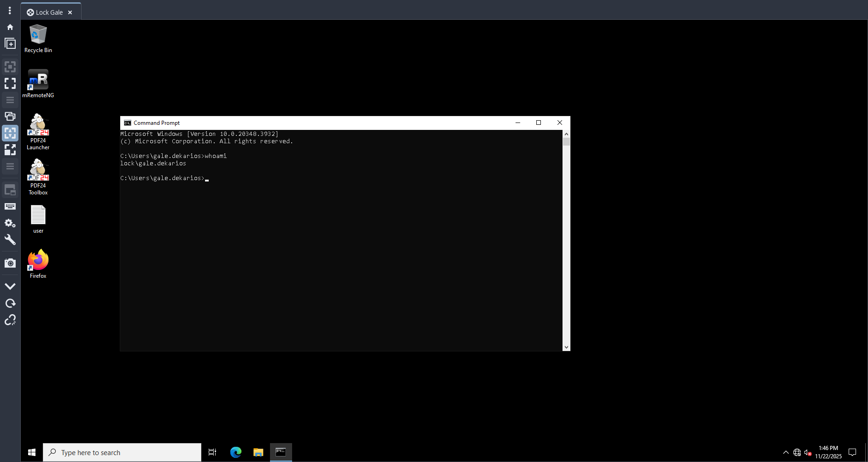This screenshot has width=868, height=462.
Task: Click the wrench tools icon in sidebar
Action: 10,240
